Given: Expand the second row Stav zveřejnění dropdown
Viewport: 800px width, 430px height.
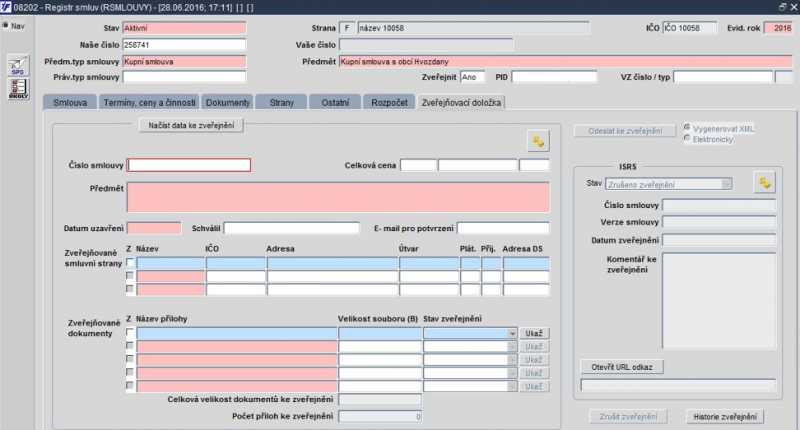Looking at the screenshot, I should (511, 346).
